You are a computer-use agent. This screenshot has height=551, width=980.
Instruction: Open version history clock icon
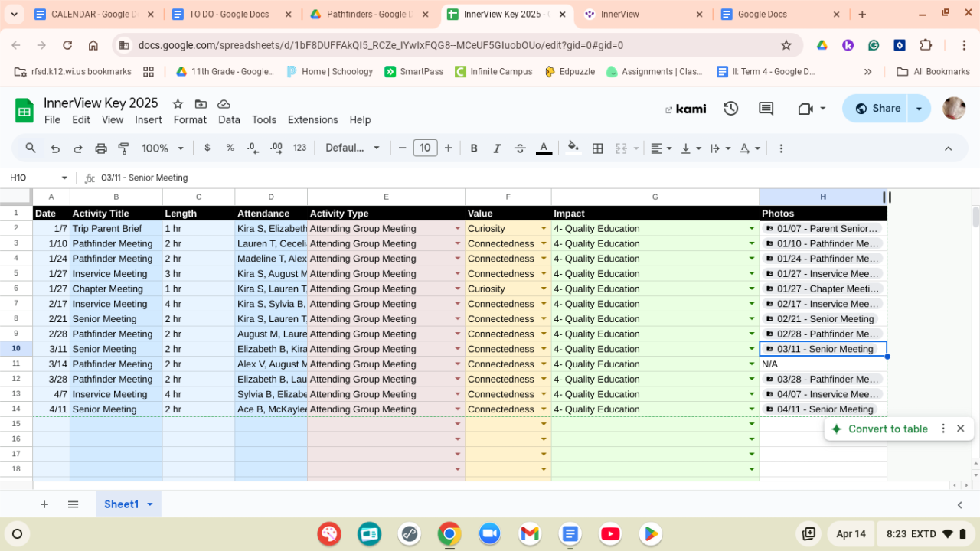730,109
